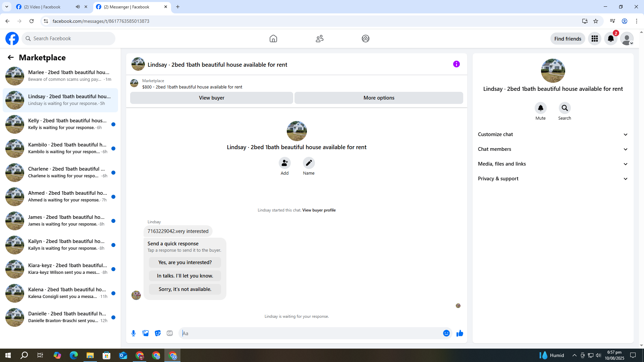Open the emoji picker in message box
Image resolution: width=644 pixels, height=362 pixels.
(x=446, y=333)
